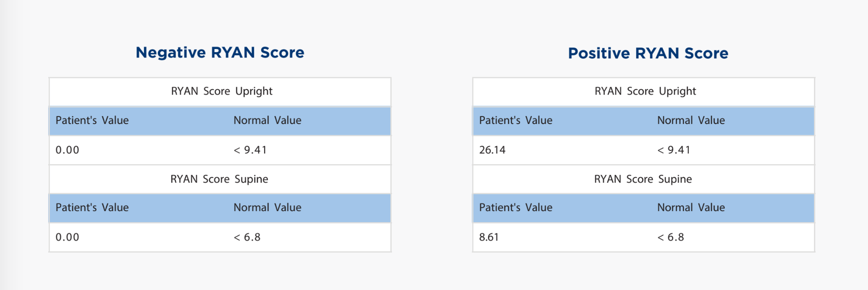Viewport: 868px width, 290px height.
Task: Click the Negative RYAN Score heading
Action: coord(220,53)
